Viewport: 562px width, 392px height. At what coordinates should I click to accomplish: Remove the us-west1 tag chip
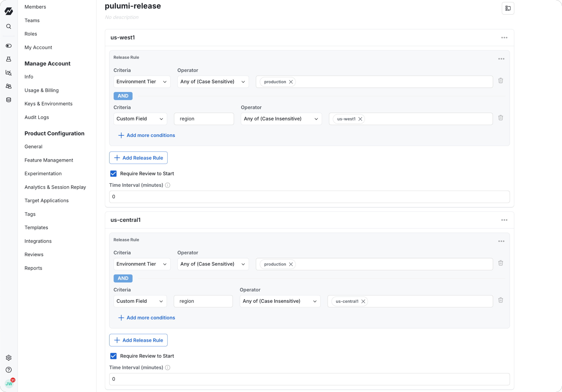pyautogui.click(x=360, y=119)
